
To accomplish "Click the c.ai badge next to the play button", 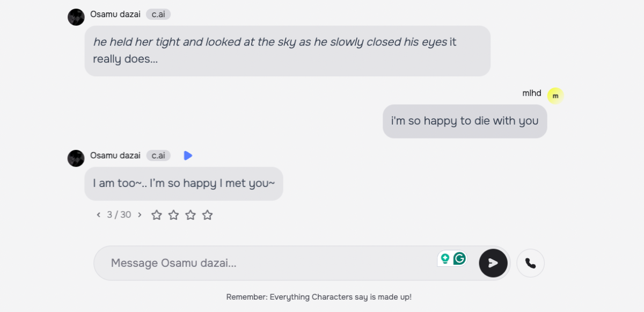I will point(158,156).
